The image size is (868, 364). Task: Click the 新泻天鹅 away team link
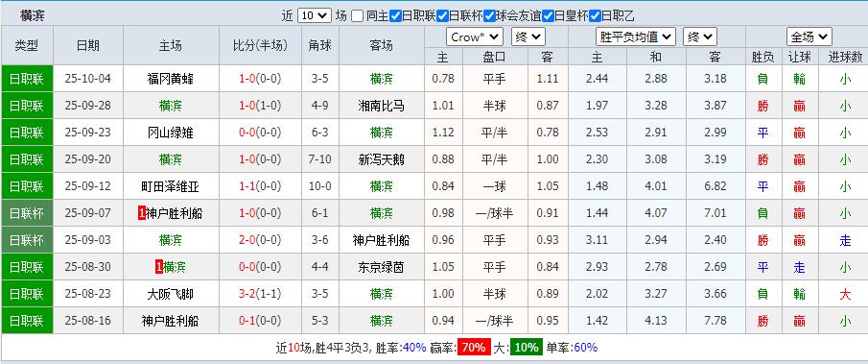(382, 159)
